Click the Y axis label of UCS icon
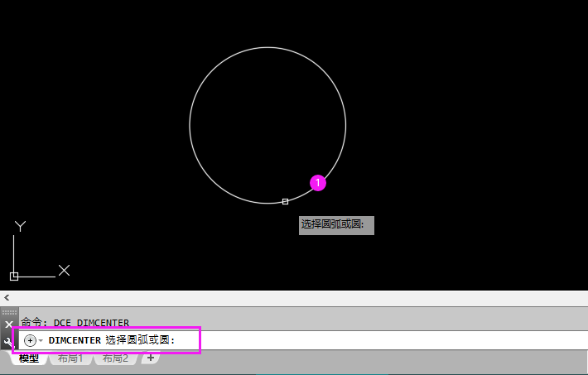This screenshot has height=375, width=588. click(x=20, y=226)
